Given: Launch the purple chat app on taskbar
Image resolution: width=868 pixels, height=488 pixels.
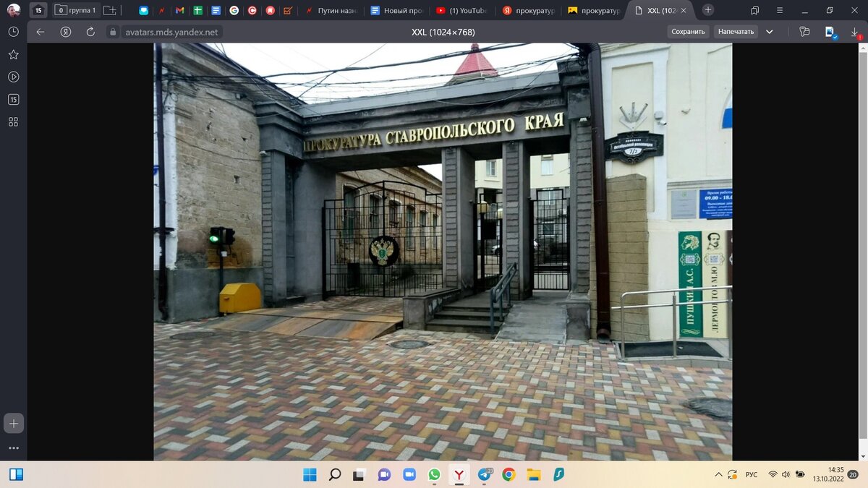Looking at the screenshot, I should coord(384,474).
